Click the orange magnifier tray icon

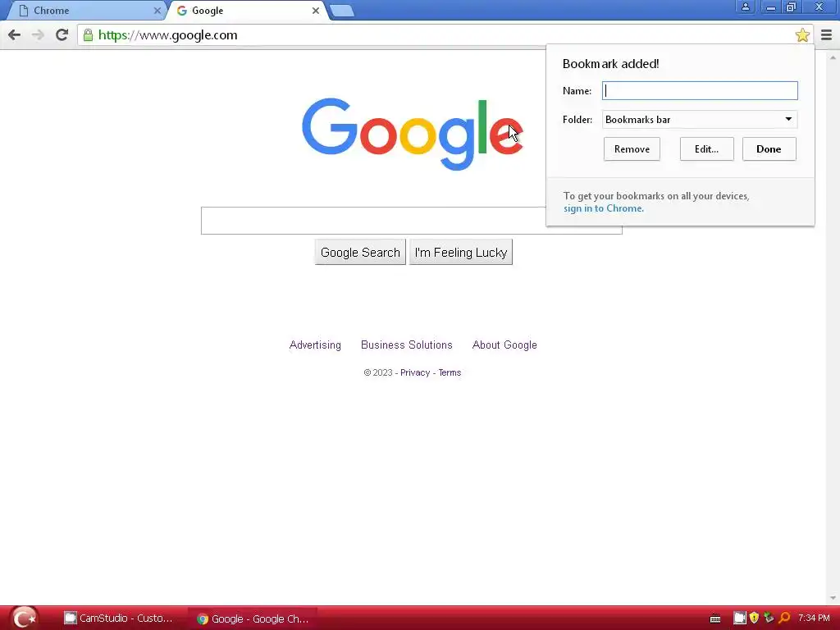pyautogui.click(x=784, y=619)
